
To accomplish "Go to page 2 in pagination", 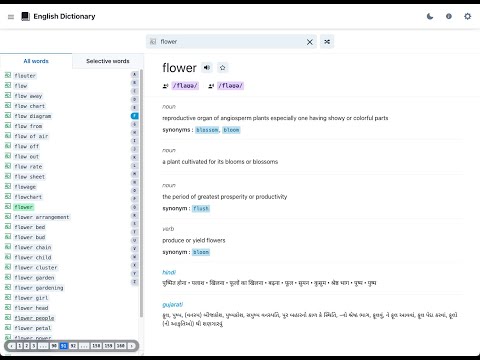I will [27, 346].
